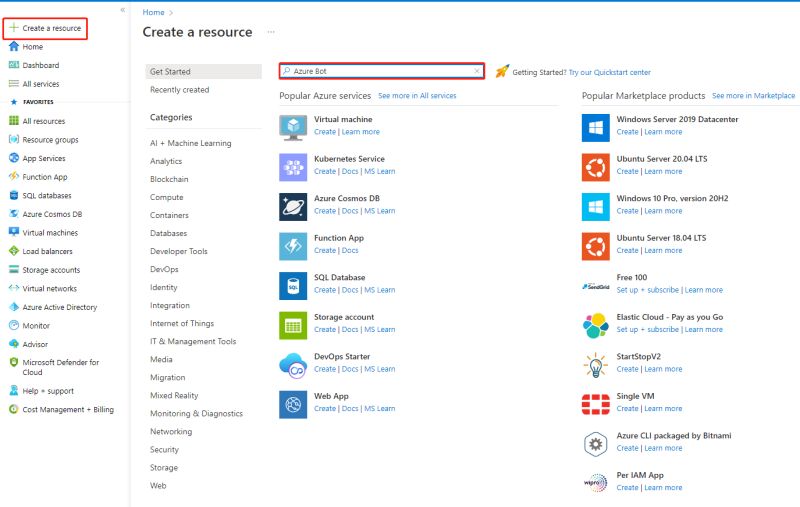Click the Single VM red icon
The image size is (800, 507).
tap(595, 404)
